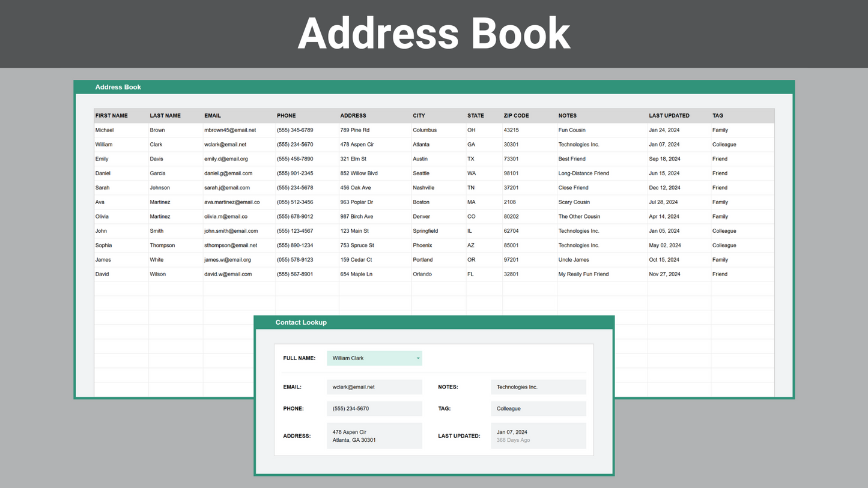
Task: Click Michael Brown's email mbrown45@email.net
Action: (231, 130)
